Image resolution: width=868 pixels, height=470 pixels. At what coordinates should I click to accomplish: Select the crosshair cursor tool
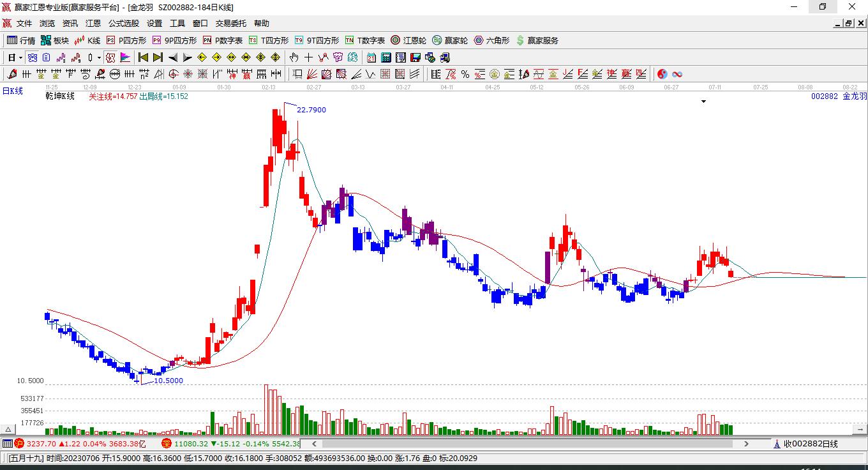[309, 57]
